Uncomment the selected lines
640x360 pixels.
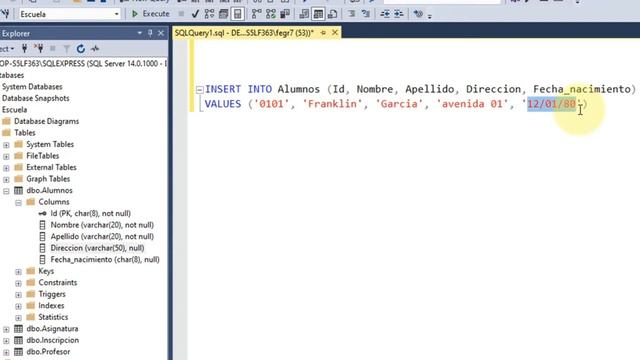click(366, 14)
